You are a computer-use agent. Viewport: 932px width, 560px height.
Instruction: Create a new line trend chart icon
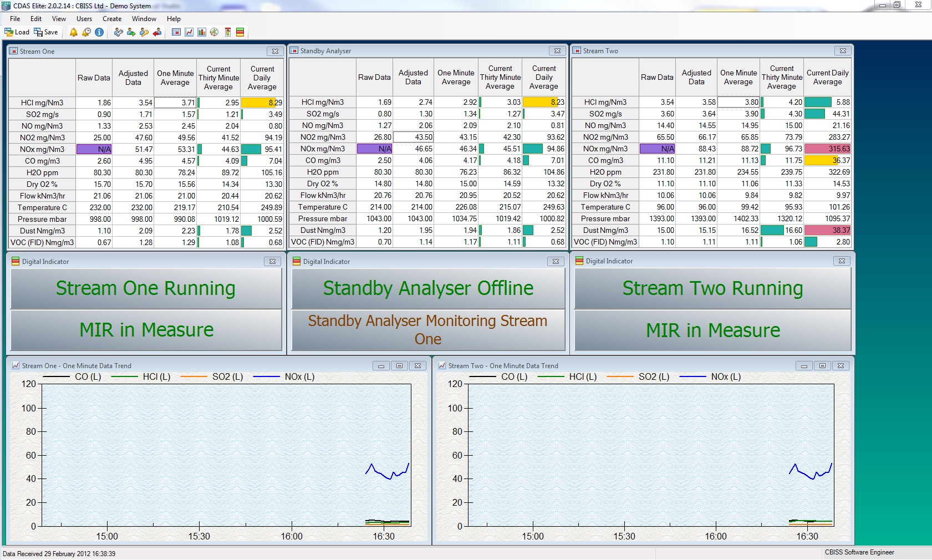189,32
